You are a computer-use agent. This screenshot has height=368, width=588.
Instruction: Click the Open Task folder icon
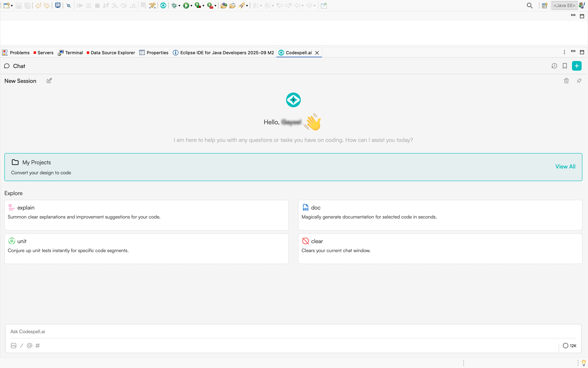tap(232, 5)
